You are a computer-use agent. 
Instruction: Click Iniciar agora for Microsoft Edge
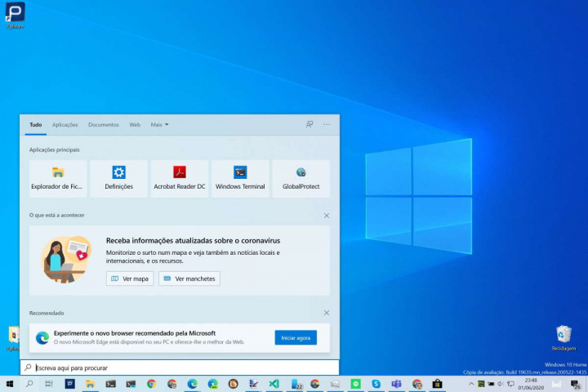296,337
